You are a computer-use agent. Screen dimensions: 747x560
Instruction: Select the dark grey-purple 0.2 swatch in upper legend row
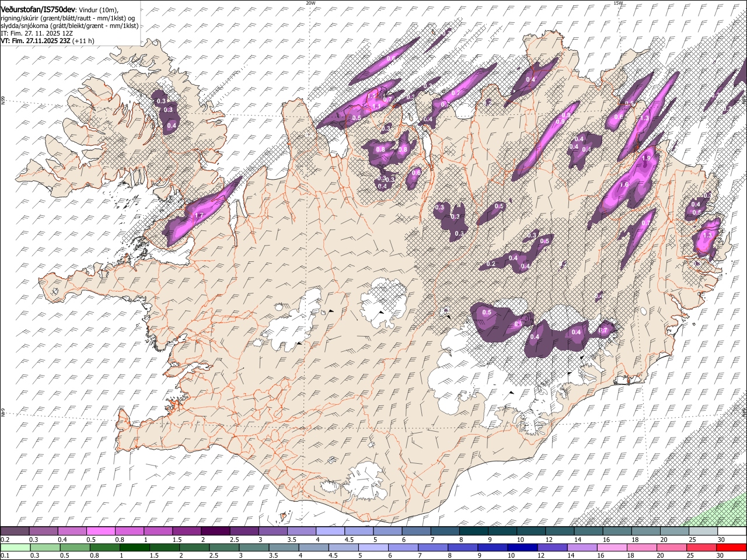[x=15, y=531]
